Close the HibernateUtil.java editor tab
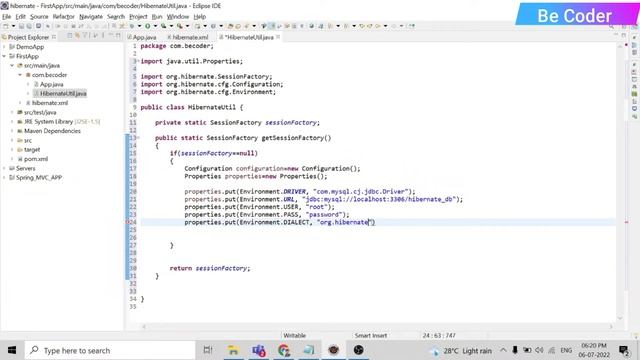The image size is (640, 360). (x=278, y=37)
